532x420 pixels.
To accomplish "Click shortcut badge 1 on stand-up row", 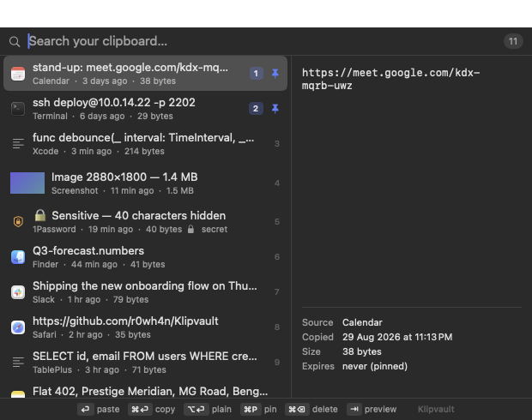I will tap(257, 74).
